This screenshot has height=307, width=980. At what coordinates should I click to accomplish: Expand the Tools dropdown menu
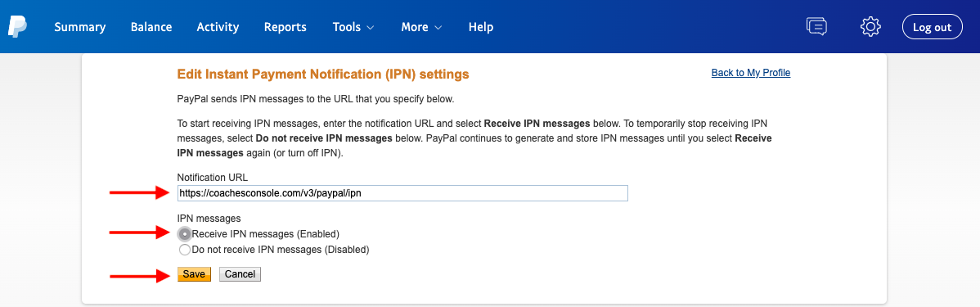[x=353, y=27]
